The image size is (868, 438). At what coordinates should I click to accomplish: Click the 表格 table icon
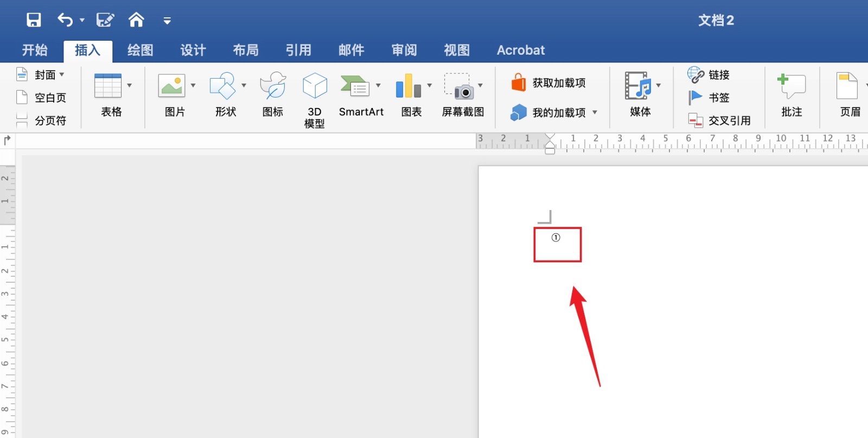click(108, 86)
